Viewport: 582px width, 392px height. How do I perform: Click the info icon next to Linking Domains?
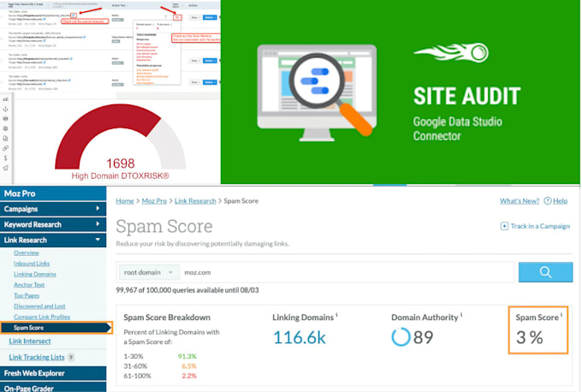click(x=336, y=315)
